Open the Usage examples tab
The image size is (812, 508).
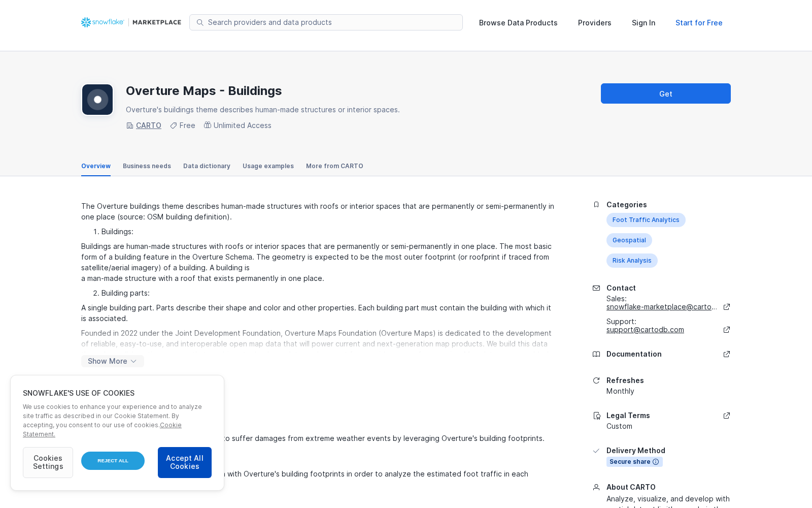268,166
